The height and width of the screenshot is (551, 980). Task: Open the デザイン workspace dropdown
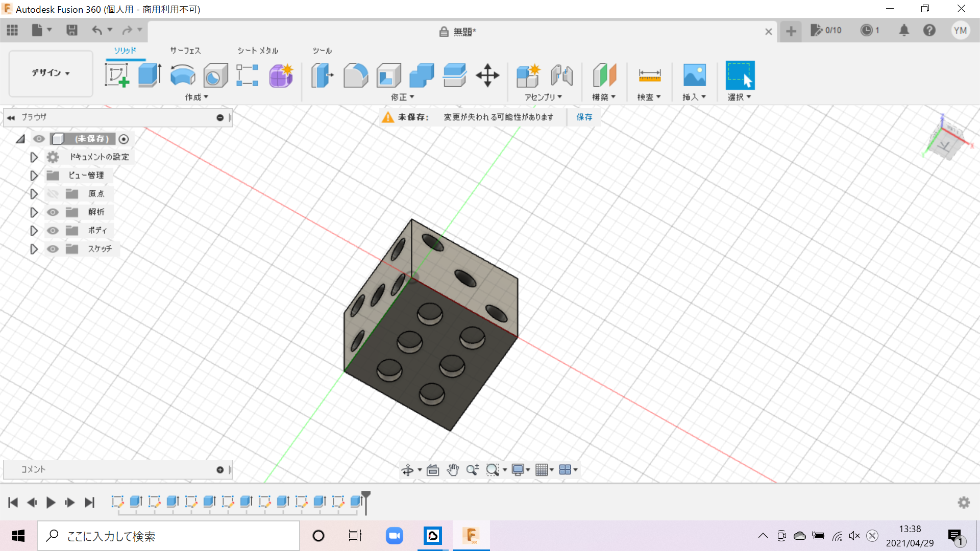point(51,73)
